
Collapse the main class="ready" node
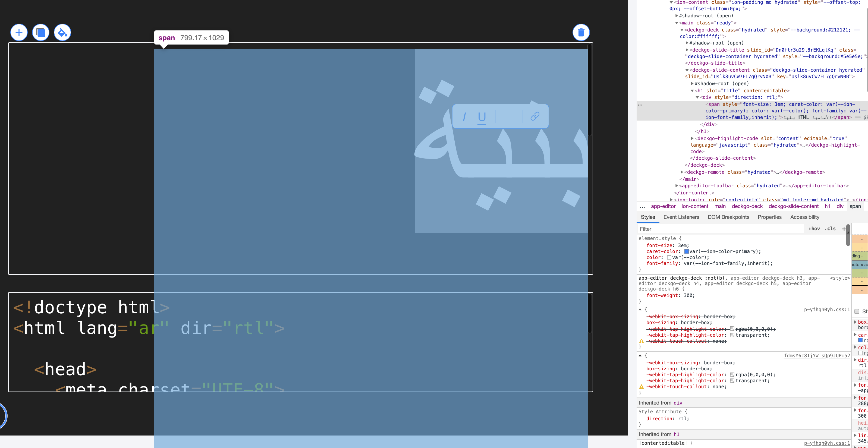click(x=677, y=23)
